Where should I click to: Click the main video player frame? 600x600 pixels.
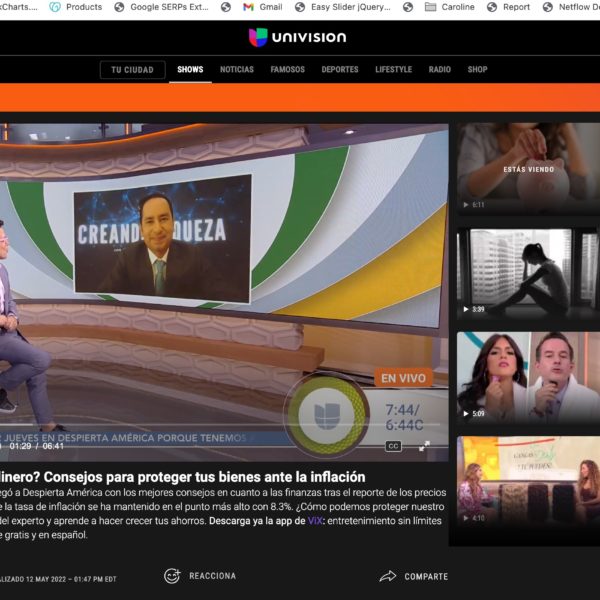pos(224,291)
